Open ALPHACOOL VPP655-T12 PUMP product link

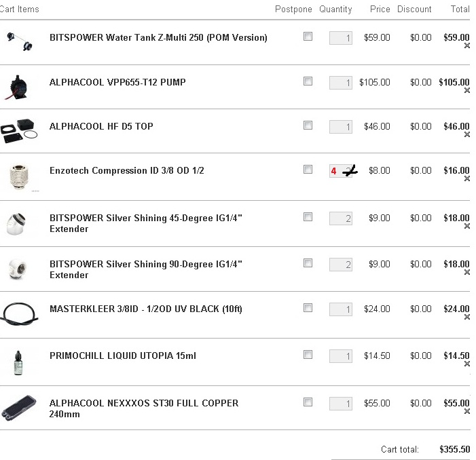pyautogui.click(x=117, y=82)
